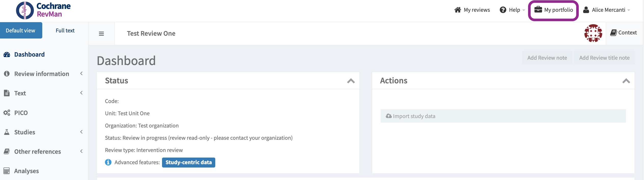Screen dimensions: 644x180
Task: Click the Cochrane RevMan logo
Action: point(43,10)
